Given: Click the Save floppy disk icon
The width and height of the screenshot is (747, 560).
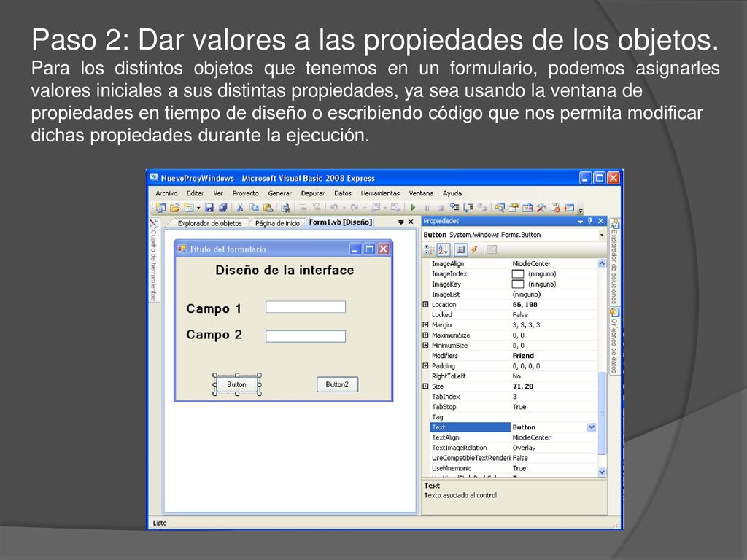Looking at the screenshot, I should coord(209,208).
